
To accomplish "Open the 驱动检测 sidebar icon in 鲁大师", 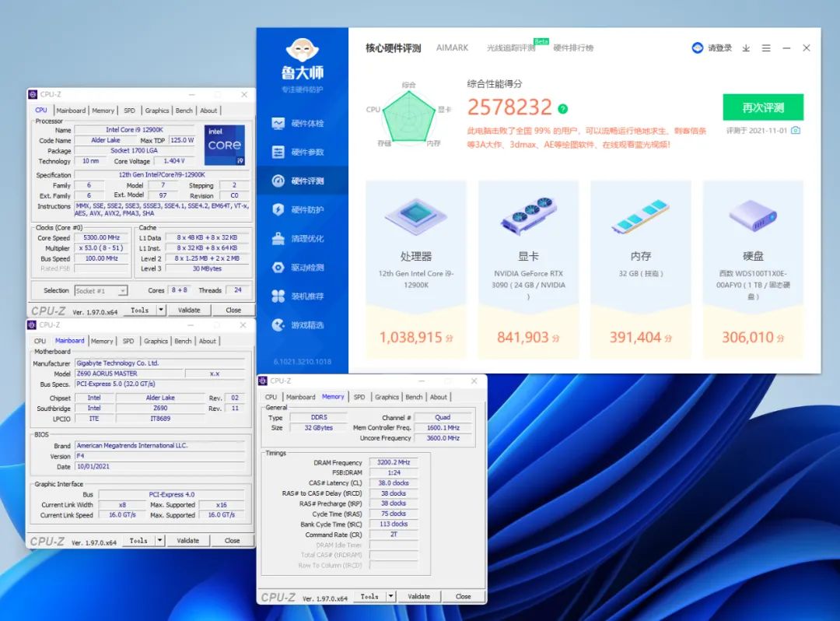I will (278, 268).
